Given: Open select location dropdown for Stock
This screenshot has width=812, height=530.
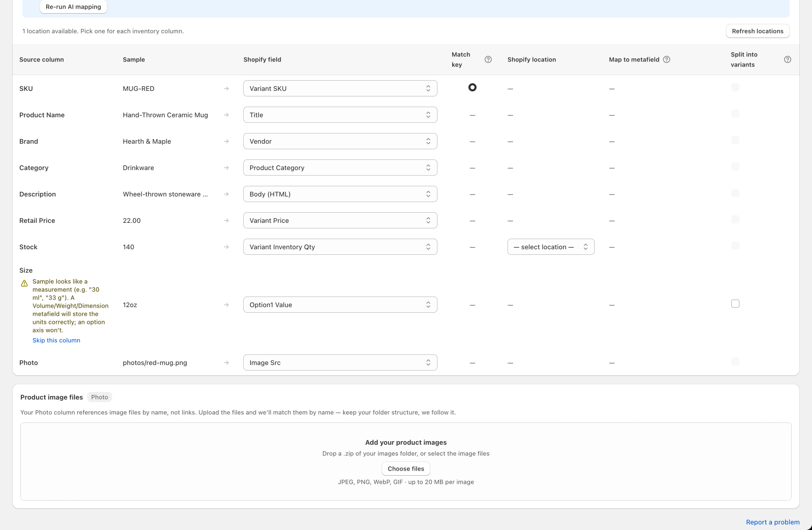Looking at the screenshot, I should [551, 247].
